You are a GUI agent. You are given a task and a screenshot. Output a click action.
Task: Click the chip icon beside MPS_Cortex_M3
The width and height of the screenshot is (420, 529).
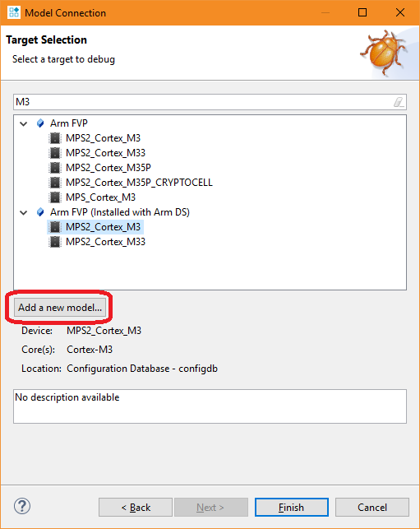point(55,197)
